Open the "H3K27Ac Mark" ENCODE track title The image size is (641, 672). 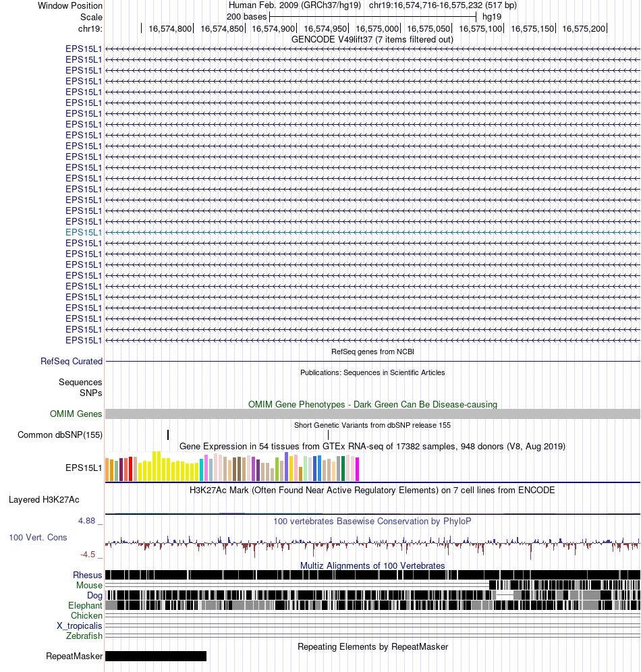pos(372,490)
